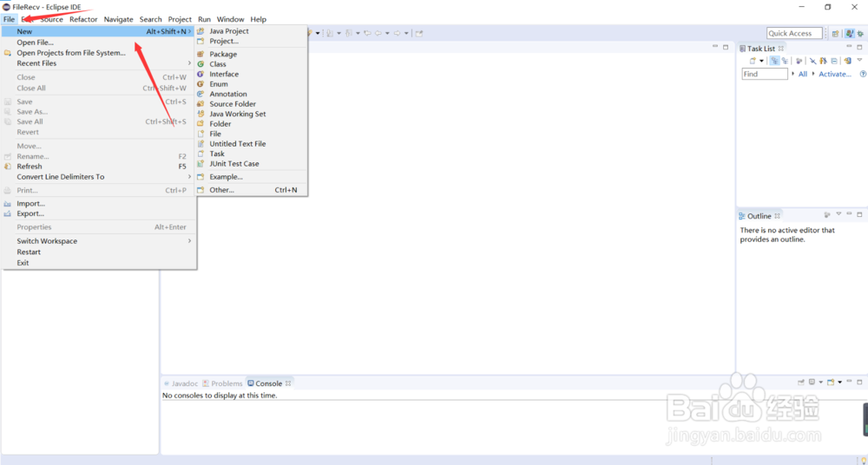Click Open File... in File menu
The image size is (868, 465).
(99, 43)
